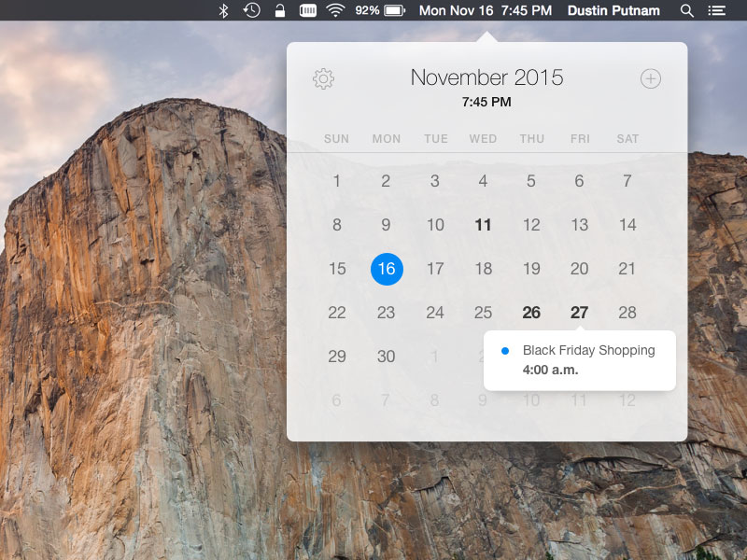Viewport: 747px width, 560px height.
Task: Open Notification Center icon
Action: tap(717, 10)
